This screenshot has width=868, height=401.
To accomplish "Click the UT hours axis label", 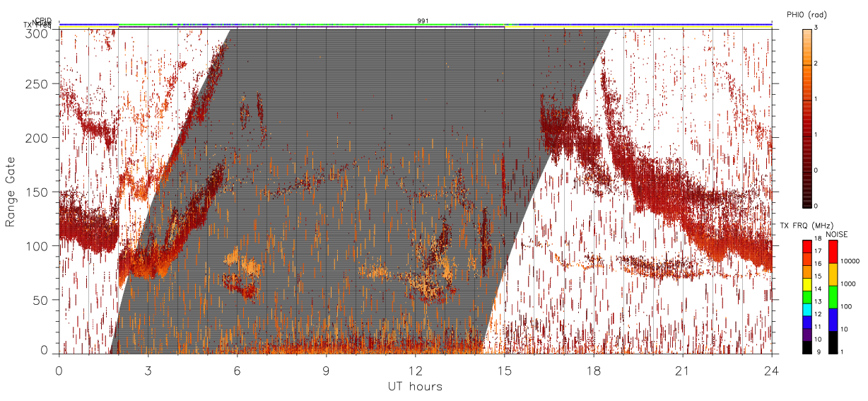I will (415, 386).
